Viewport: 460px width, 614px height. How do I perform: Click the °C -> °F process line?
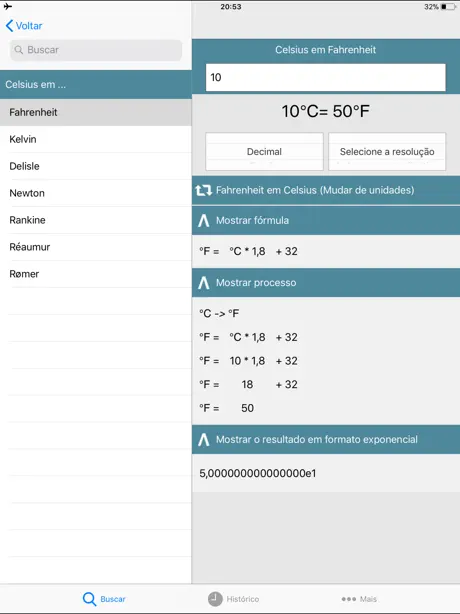coord(219,314)
